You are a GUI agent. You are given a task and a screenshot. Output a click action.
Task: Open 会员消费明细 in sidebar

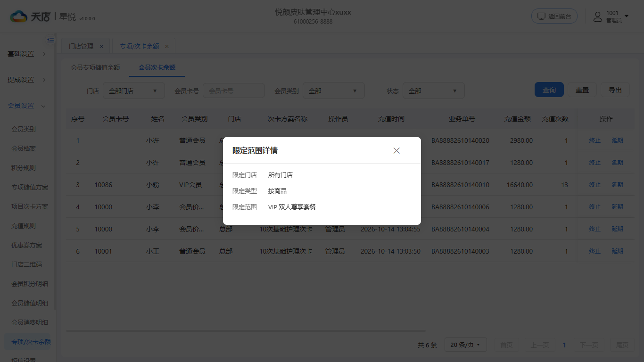(30, 322)
